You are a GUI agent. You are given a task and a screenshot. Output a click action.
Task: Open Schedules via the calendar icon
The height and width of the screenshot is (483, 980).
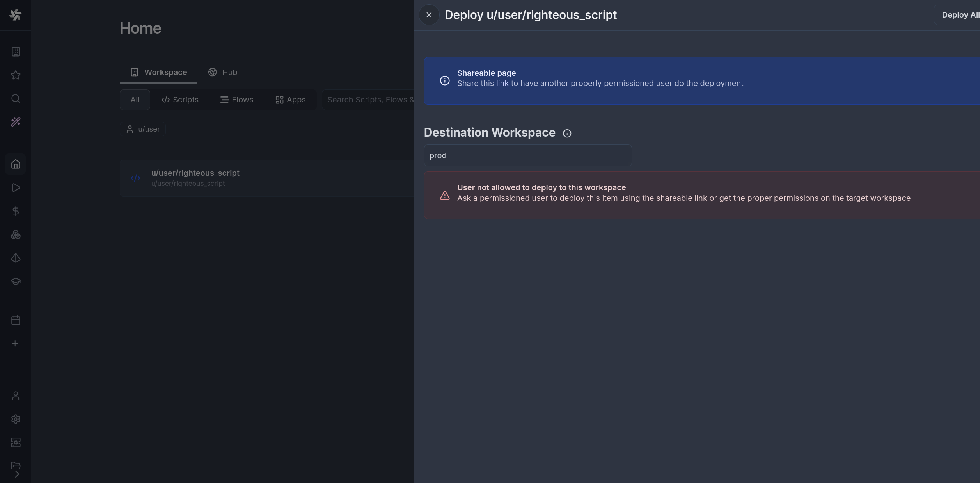[x=16, y=321]
